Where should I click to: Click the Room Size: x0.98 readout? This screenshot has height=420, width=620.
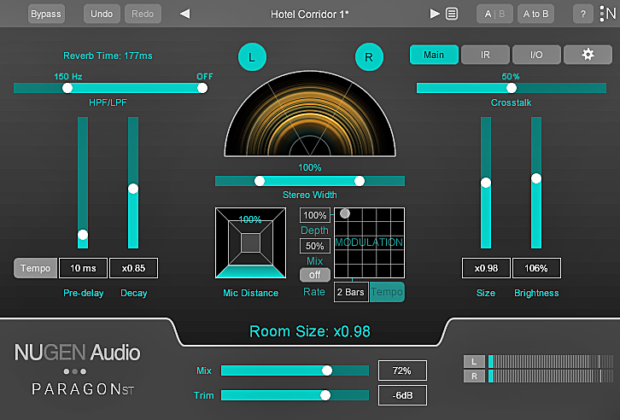(310, 331)
